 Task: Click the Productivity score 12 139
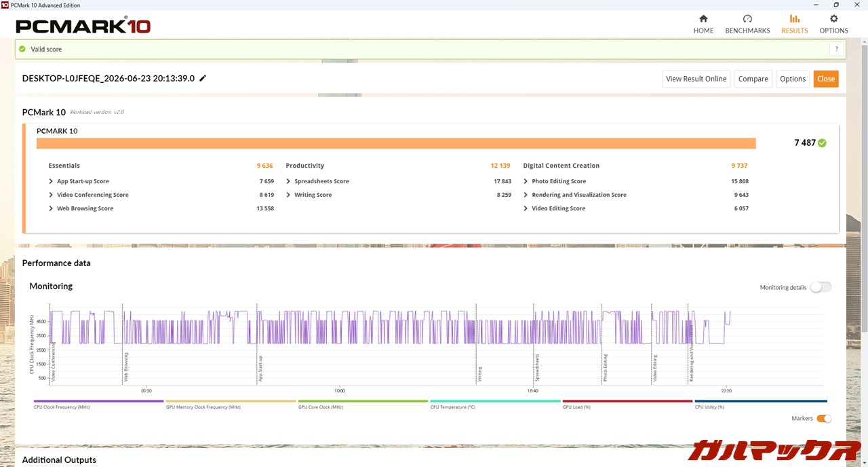500,166
